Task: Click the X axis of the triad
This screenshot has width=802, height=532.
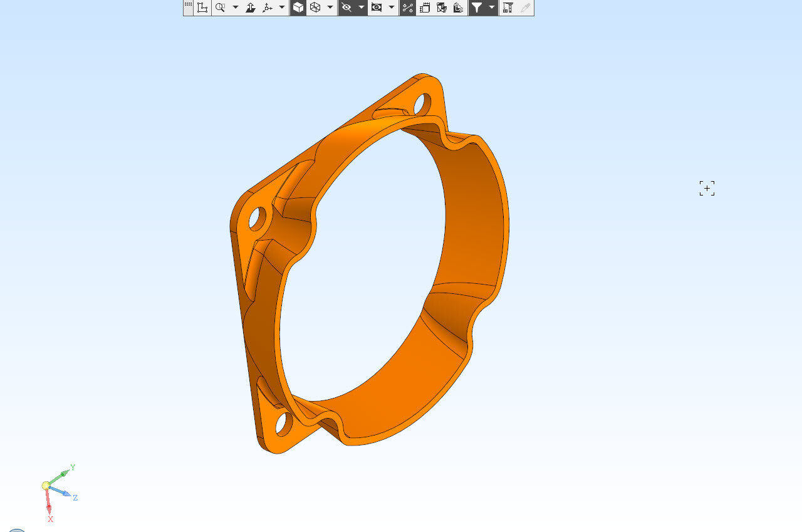Action: click(49, 503)
